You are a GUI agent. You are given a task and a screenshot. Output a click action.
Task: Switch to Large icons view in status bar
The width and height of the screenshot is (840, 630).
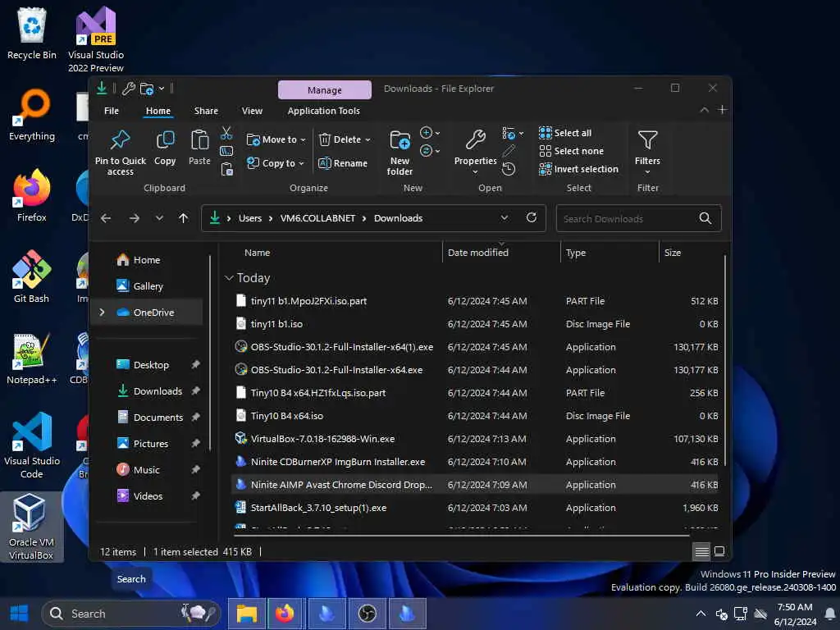(719, 551)
